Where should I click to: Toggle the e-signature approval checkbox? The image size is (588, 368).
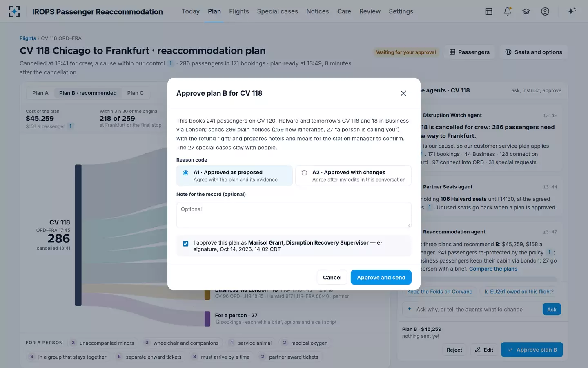coord(186,244)
